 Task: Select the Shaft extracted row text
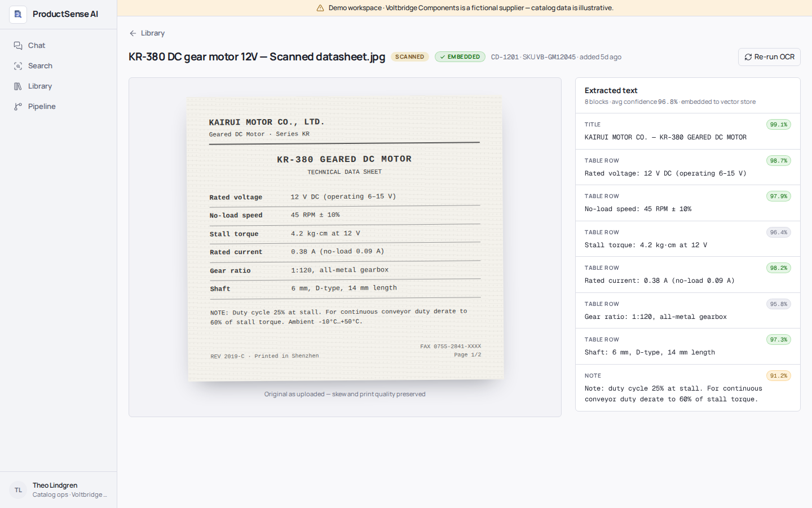tap(650, 352)
